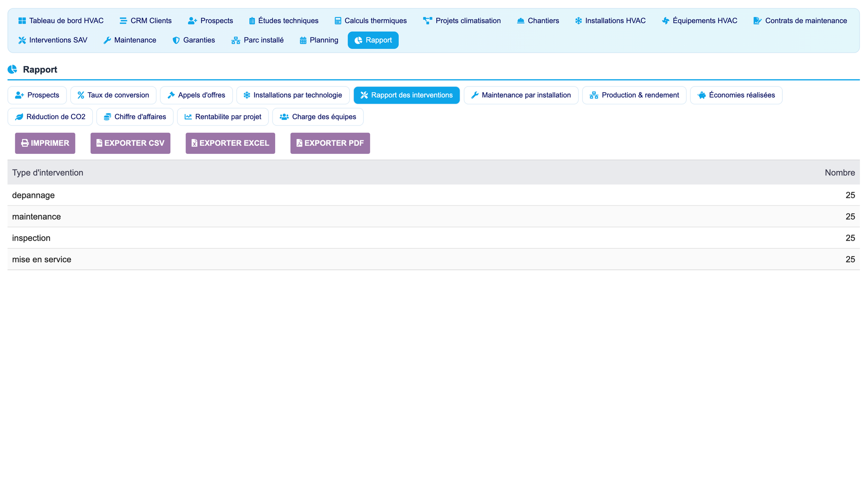
Task: Show Charge des équipes report
Action: pos(318,117)
